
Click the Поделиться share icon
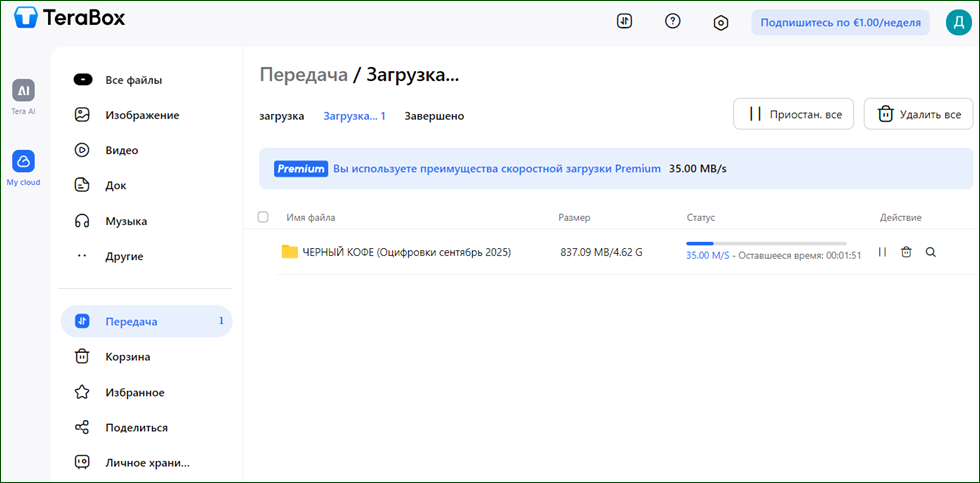click(x=82, y=427)
